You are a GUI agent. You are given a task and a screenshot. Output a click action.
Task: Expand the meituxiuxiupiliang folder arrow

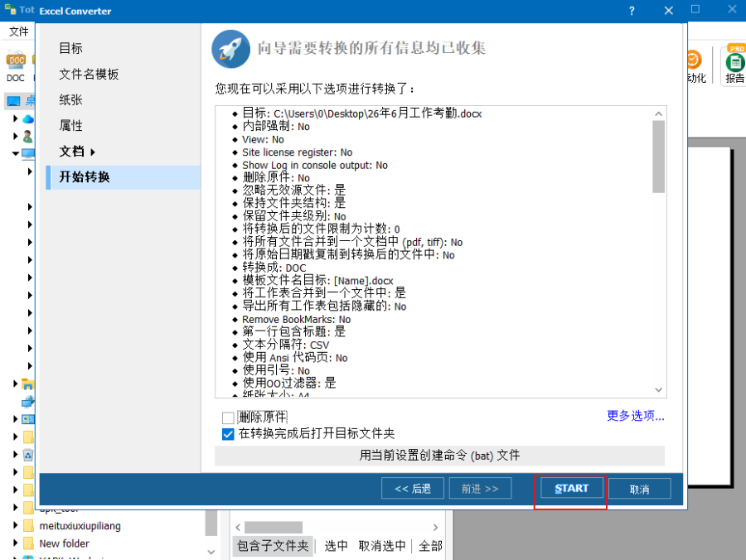[15, 525]
